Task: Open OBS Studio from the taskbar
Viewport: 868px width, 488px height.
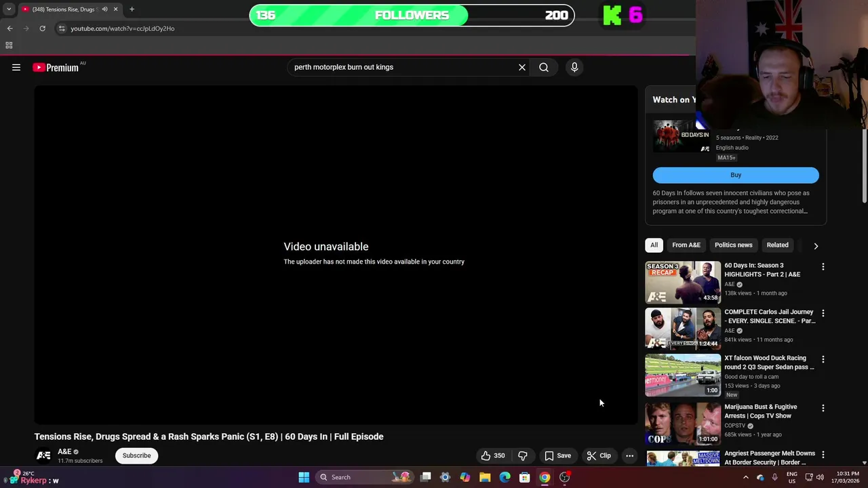Action: 564,477
